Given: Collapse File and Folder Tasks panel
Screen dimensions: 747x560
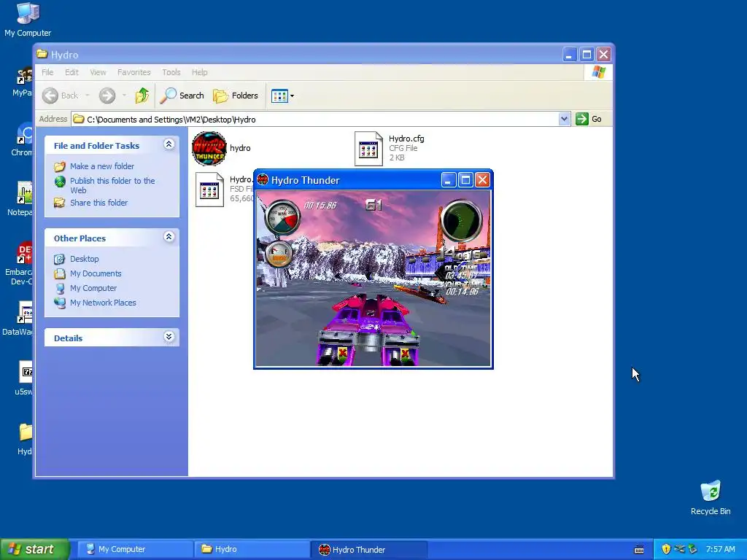Looking at the screenshot, I should click(x=169, y=144).
